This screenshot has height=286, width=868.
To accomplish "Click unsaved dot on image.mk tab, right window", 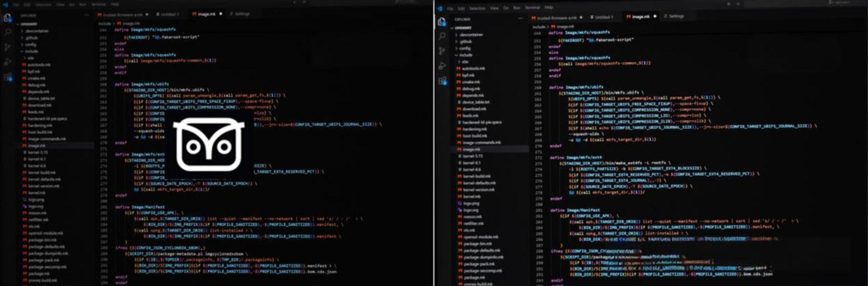I will (655, 16).
